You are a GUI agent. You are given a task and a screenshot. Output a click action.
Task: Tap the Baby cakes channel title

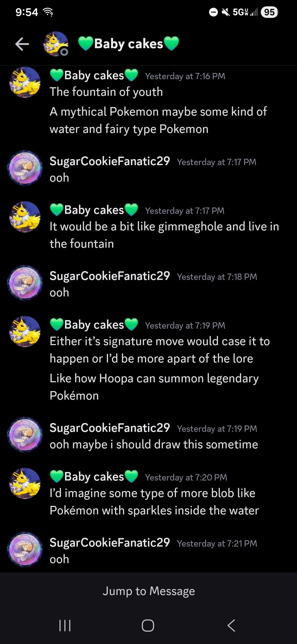(x=128, y=44)
